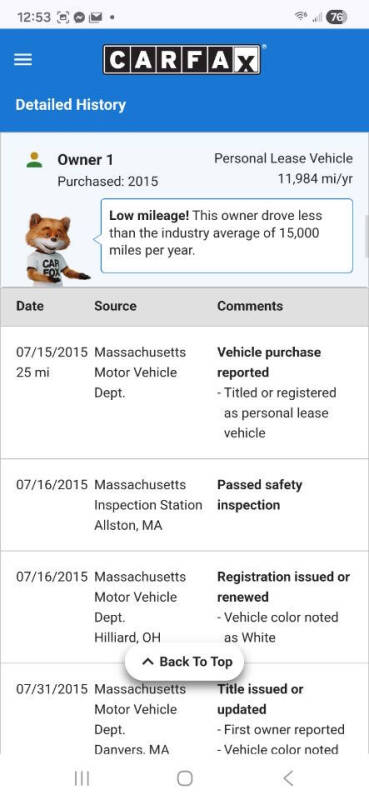Select the Vehicle purchase reported entry
369x800 pixels.
184,393
